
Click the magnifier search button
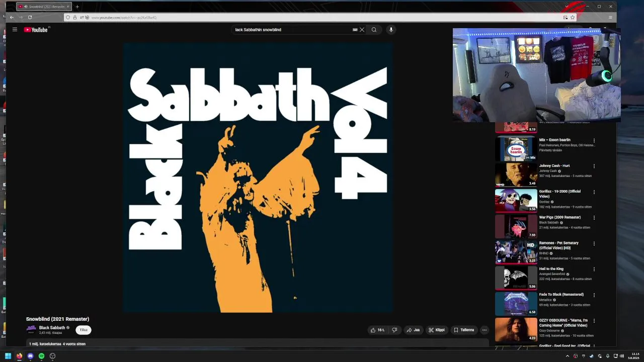tap(374, 30)
